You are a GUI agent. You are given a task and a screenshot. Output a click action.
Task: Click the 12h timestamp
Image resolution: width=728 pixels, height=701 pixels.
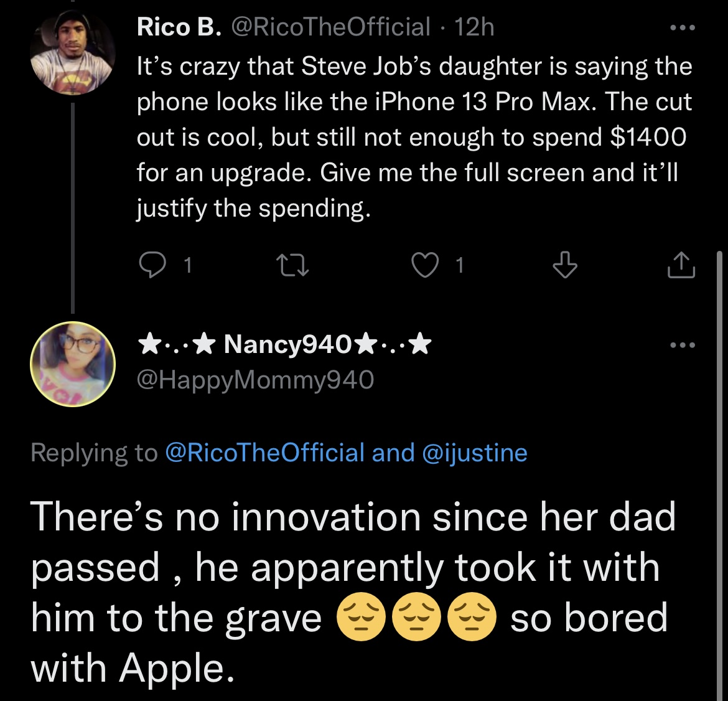tap(474, 27)
